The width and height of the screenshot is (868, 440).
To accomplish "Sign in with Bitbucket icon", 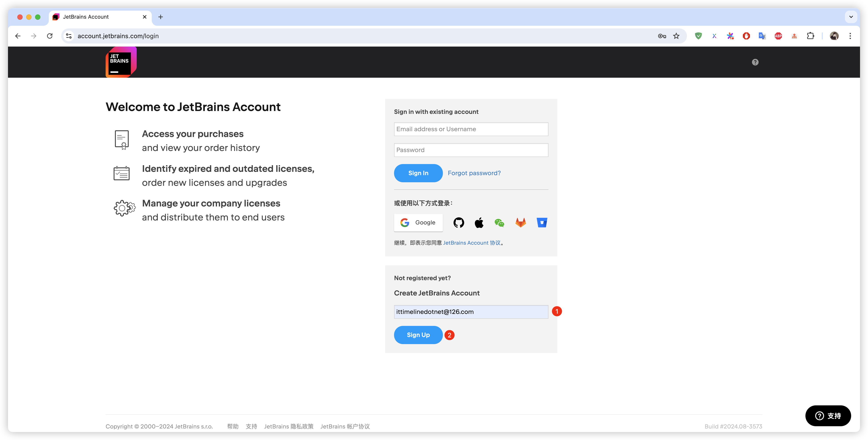I will click(542, 222).
